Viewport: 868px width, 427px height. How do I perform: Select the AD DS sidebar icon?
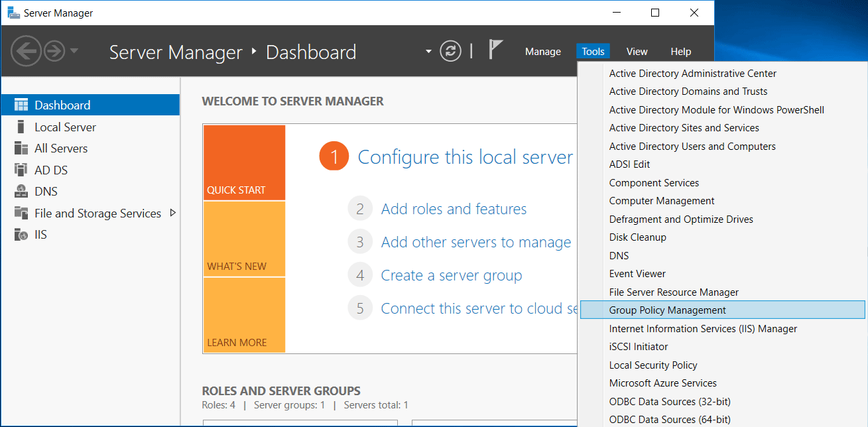(x=21, y=170)
